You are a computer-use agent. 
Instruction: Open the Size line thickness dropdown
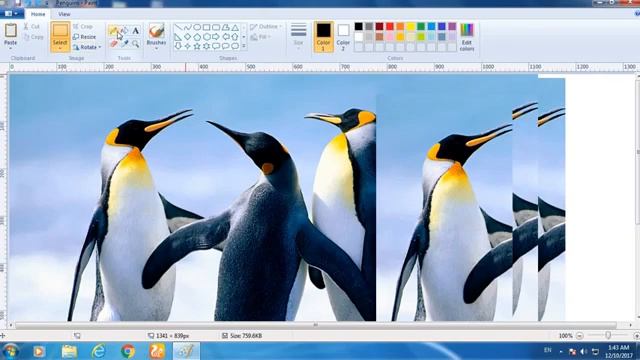(x=298, y=37)
